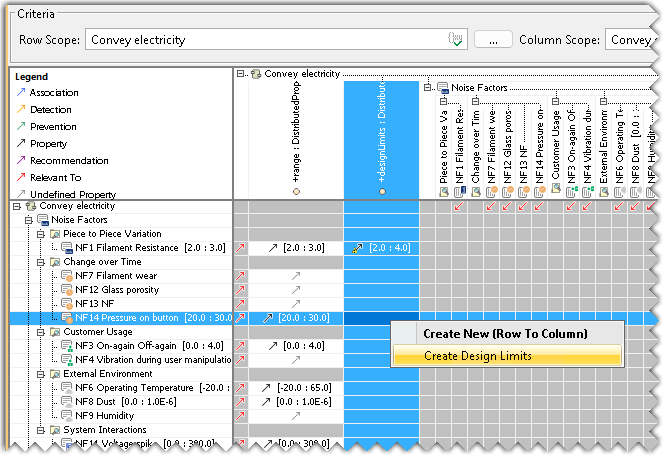Viewport: 664px width, 457px height.
Task: Click NF1 range cell [2.0 : 3.0]
Action: [x=296, y=248]
